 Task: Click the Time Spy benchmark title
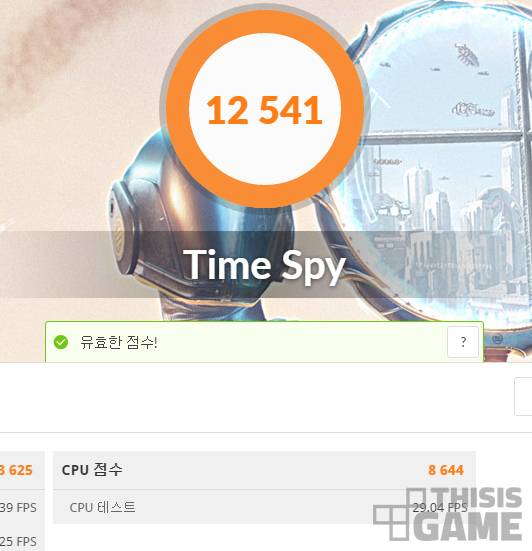pyautogui.click(x=264, y=266)
